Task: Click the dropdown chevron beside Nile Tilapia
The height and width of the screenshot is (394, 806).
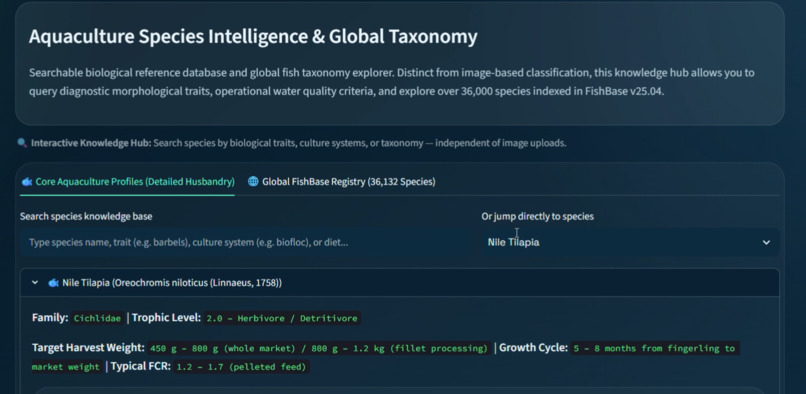Action: (766, 242)
